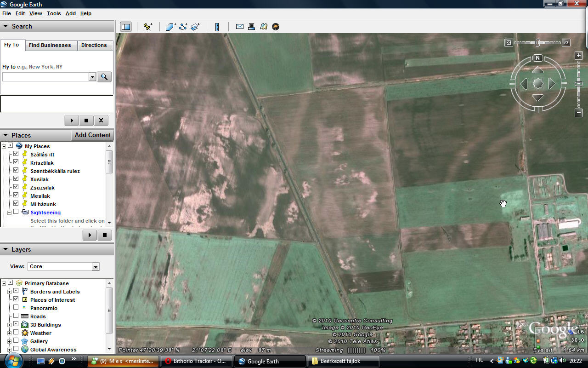
Task: Look down using the bottom compass ring arrow
Action: pyautogui.click(x=538, y=98)
